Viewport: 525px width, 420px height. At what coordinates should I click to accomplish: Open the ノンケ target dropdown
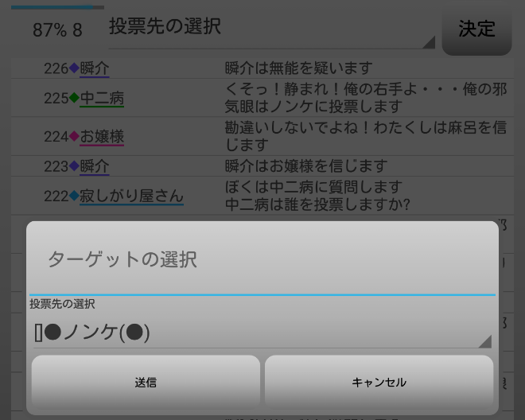click(262, 332)
